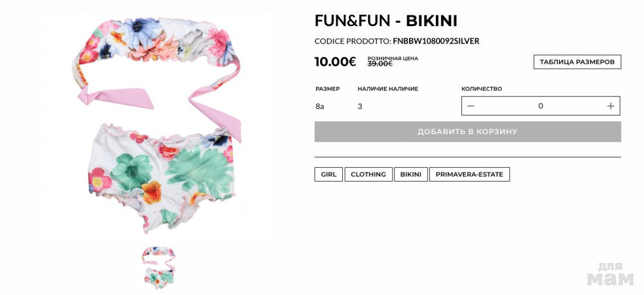Click the quantity field showing 0
This screenshot has width=644, height=295.
coord(541,106)
